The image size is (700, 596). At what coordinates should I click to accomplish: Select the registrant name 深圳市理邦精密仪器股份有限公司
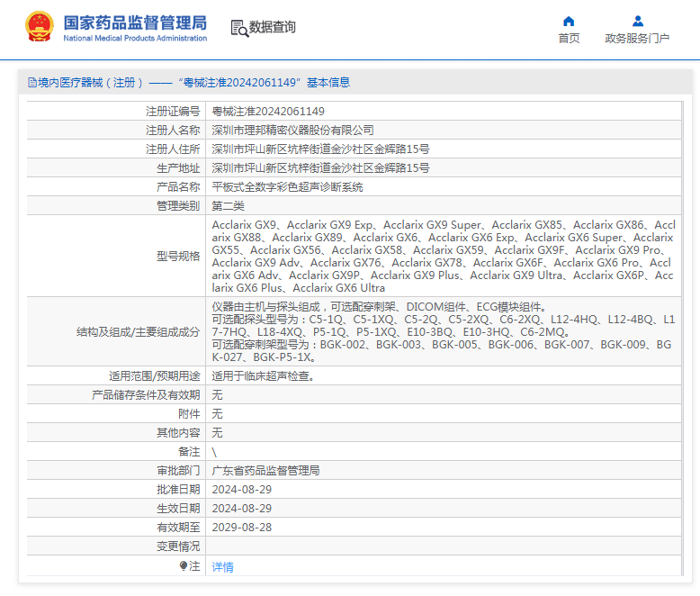pos(292,131)
